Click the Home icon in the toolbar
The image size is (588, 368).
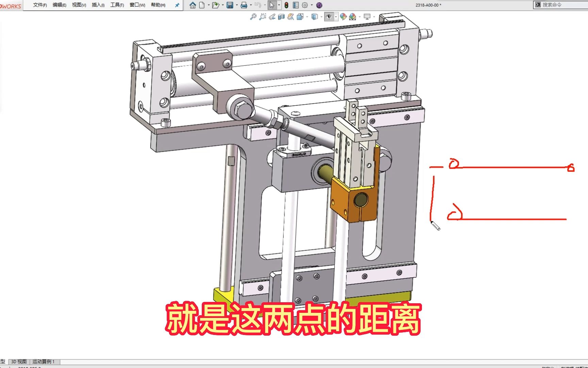193,5
